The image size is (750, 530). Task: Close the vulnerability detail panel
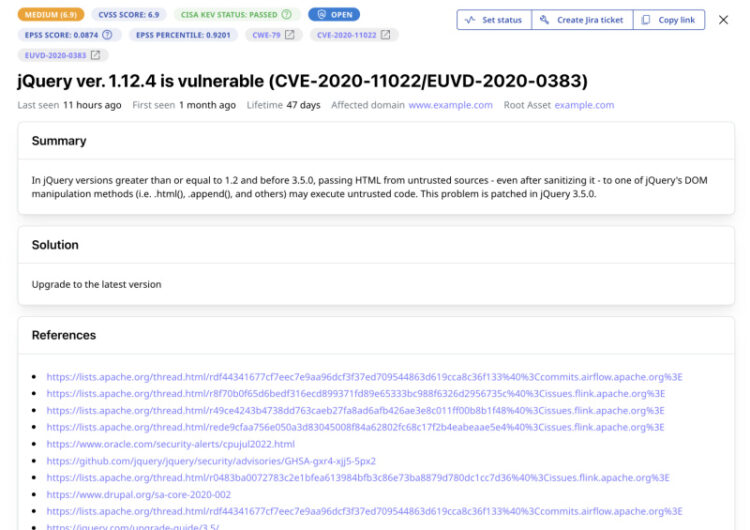click(723, 20)
